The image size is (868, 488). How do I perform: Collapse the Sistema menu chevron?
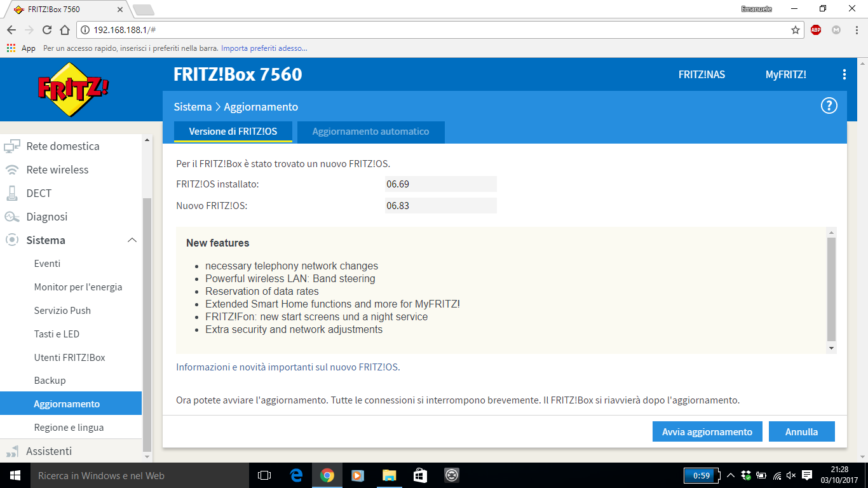(132, 240)
